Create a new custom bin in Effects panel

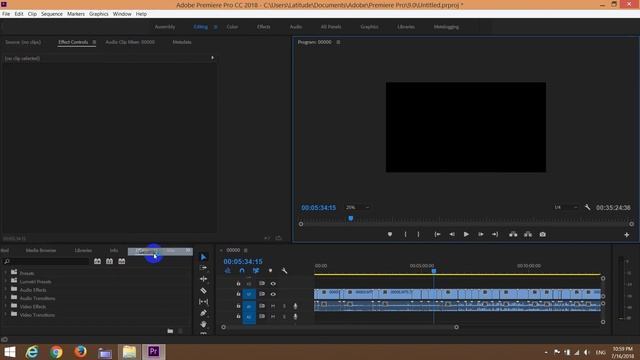click(170, 331)
